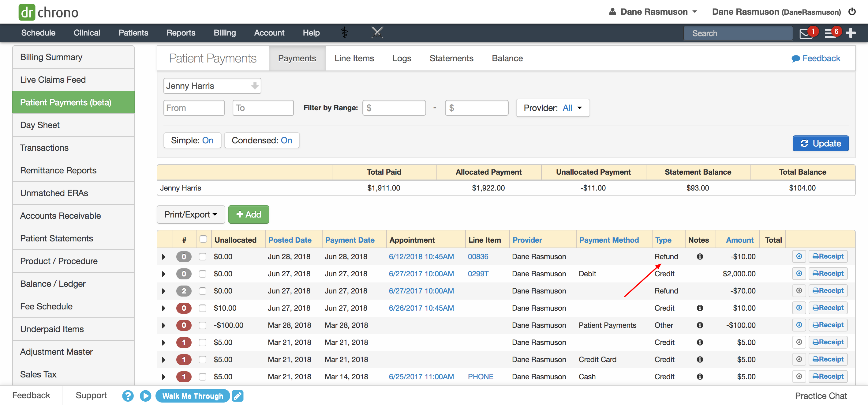This screenshot has height=405, width=868.
Task: Open the mail inbox envelope icon
Action: (806, 34)
